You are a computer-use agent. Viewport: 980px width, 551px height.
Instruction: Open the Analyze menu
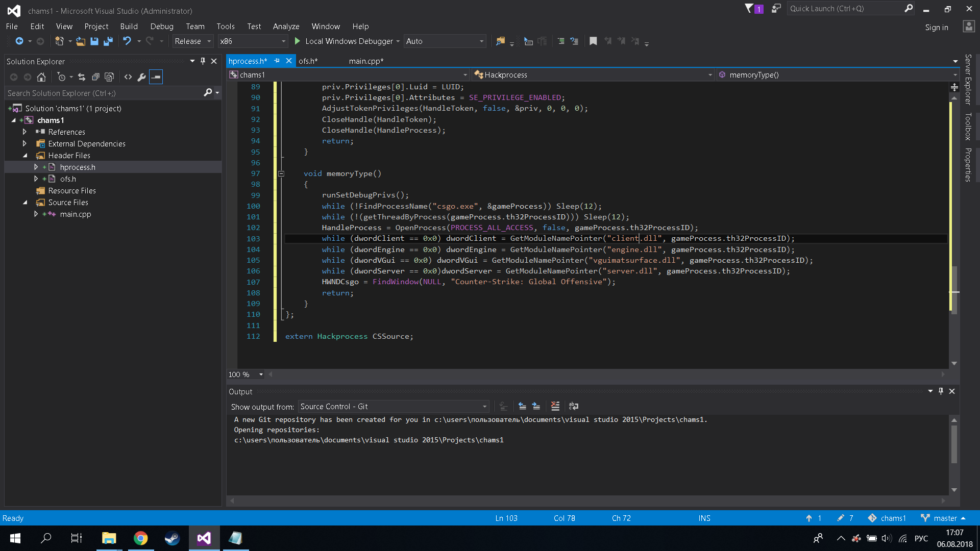pyautogui.click(x=286, y=27)
